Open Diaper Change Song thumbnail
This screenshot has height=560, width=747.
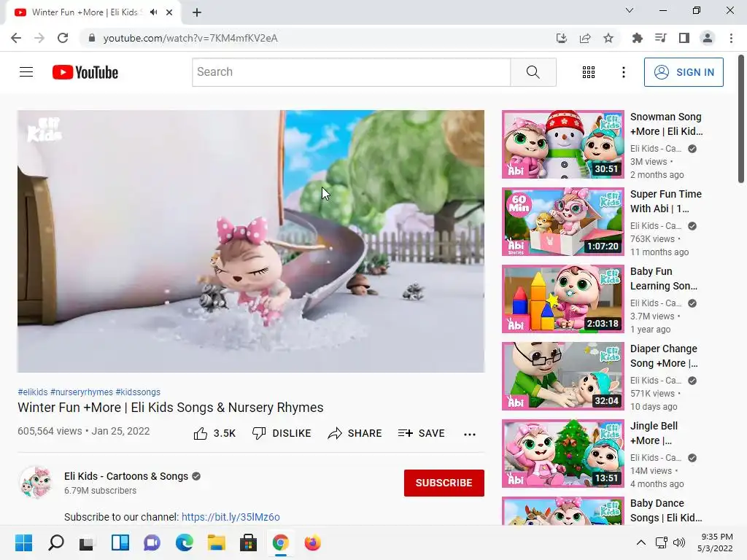[x=562, y=376]
